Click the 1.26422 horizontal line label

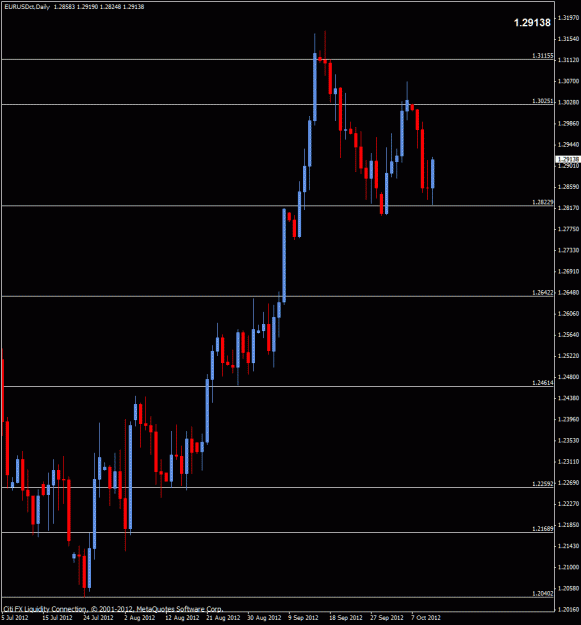pos(543,293)
